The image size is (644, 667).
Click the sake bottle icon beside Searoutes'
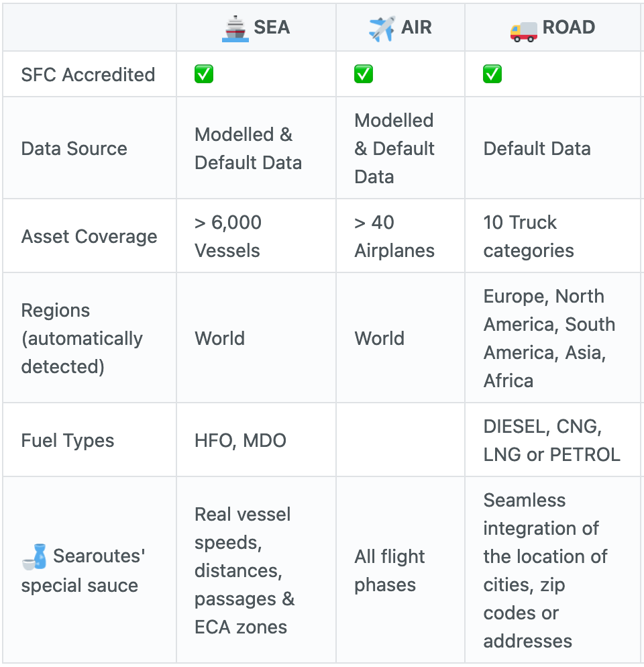point(34,556)
